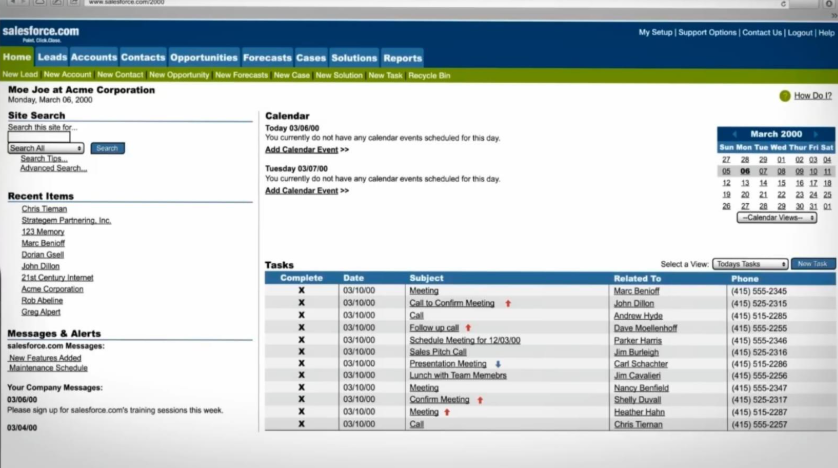Click red arrow next to Confirm Meeting
The width and height of the screenshot is (838, 468).
[480, 400]
